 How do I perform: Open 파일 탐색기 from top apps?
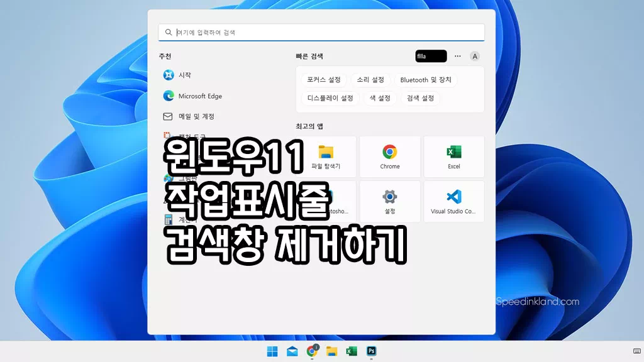326,156
